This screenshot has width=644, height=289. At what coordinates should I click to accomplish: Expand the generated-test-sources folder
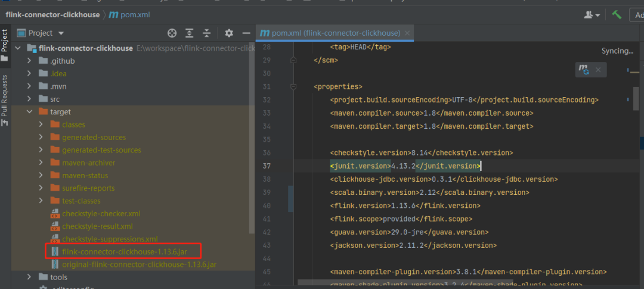(x=41, y=150)
